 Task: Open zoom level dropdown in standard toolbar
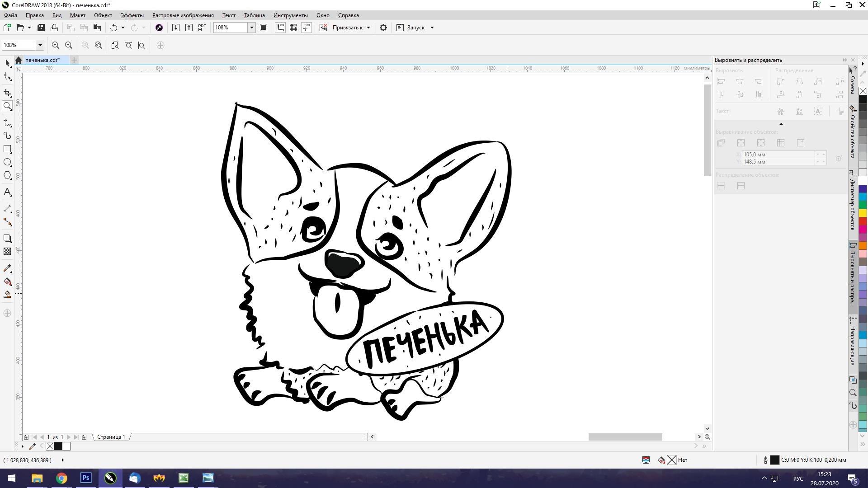pyautogui.click(x=251, y=28)
